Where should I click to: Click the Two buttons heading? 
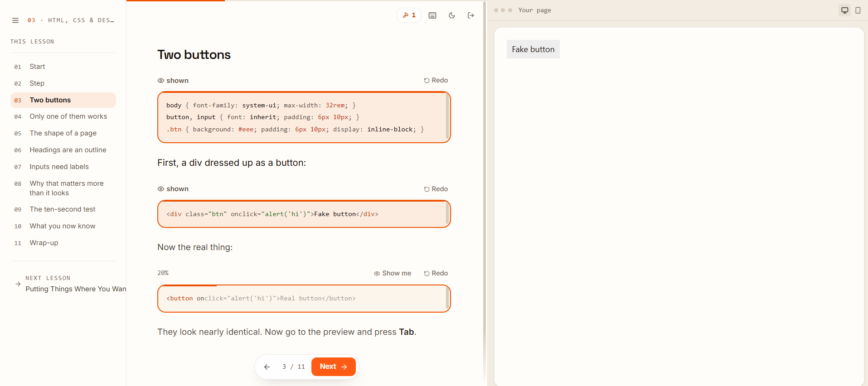click(194, 55)
